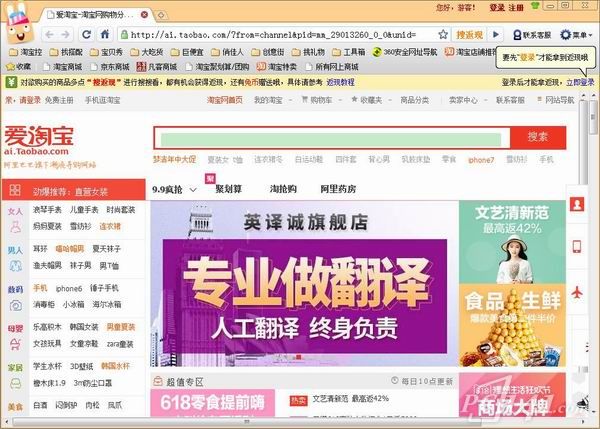
Task: Click the iphone6 link under 数码
Action: click(68, 288)
